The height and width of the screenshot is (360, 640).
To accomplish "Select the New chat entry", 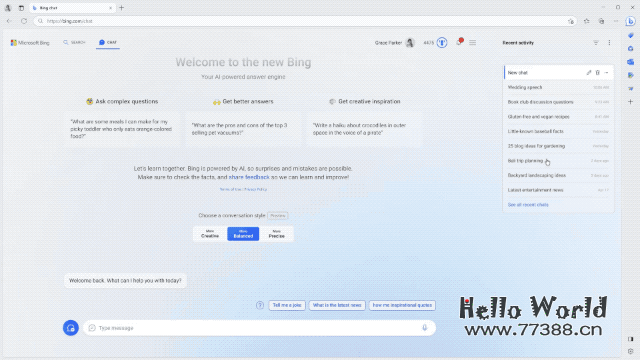I will click(558, 73).
